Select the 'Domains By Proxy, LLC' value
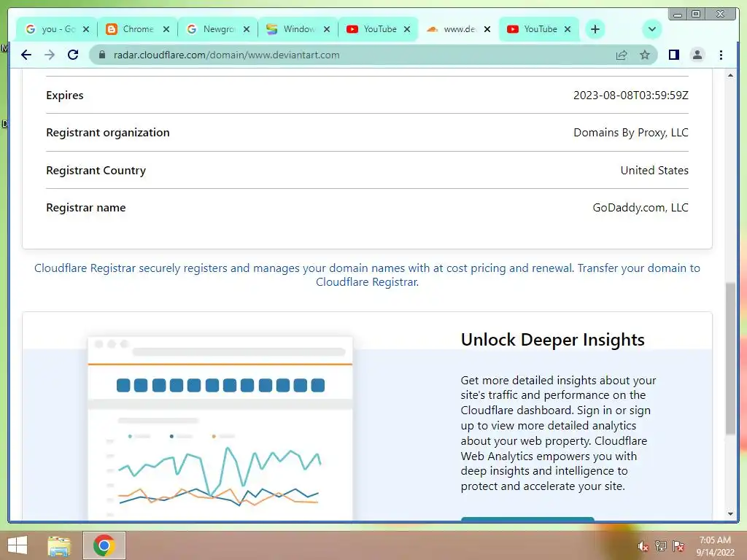747x560 pixels. pyautogui.click(x=631, y=133)
